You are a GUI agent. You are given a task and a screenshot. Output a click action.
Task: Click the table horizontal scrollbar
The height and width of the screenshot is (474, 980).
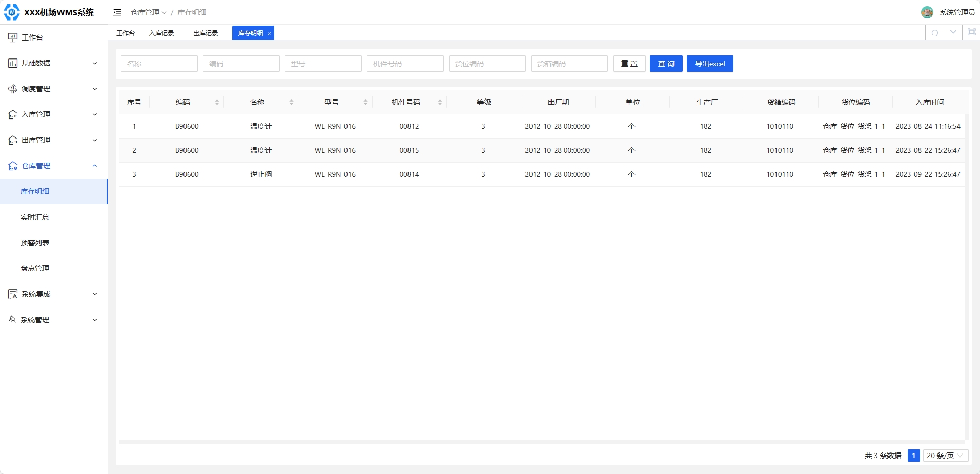542,442
